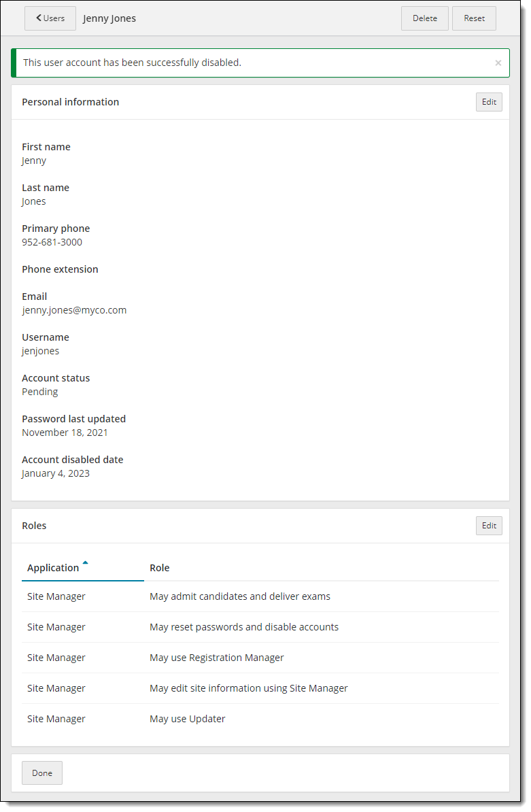Click the Jenny Jones page title
Screen dimensions: 531x812
click(109, 18)
